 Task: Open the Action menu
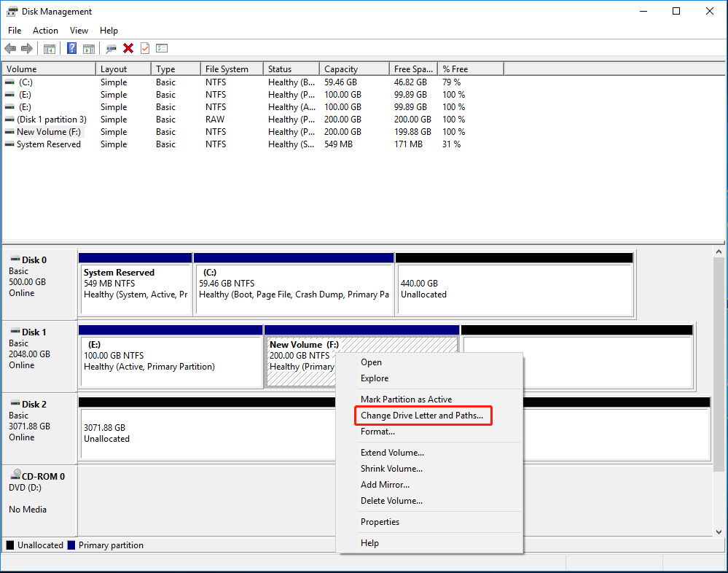click(x=45, y=31)
